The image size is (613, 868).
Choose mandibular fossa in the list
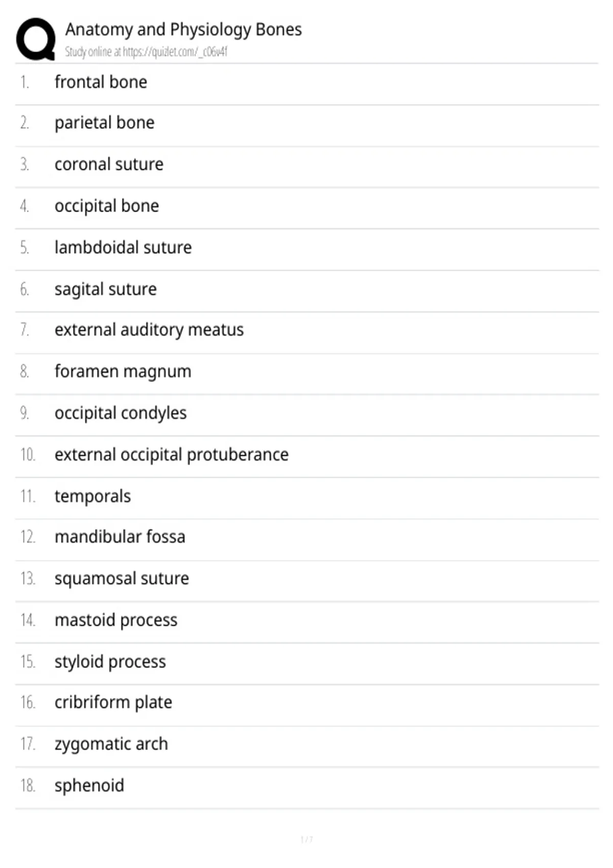[120, 537]
